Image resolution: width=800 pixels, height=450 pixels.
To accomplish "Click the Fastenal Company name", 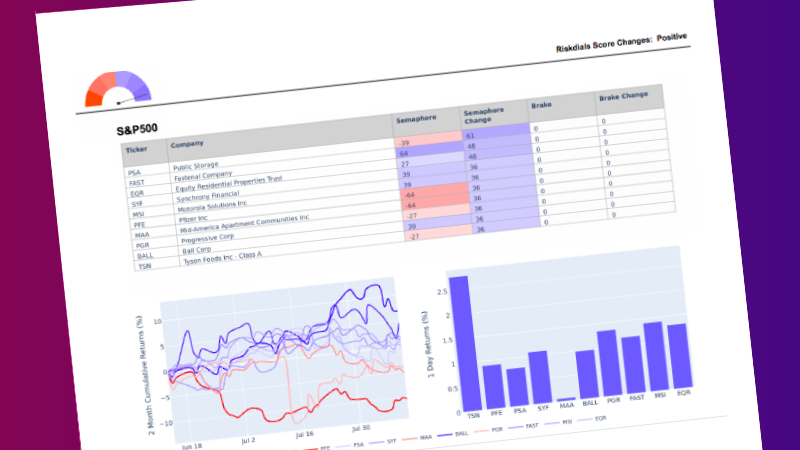I will pos(203,175).
